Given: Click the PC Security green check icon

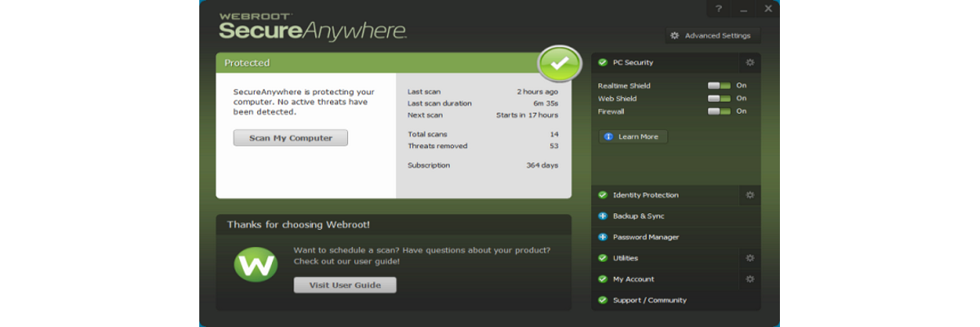Looking at the screenshot, I should click(603, 62).
